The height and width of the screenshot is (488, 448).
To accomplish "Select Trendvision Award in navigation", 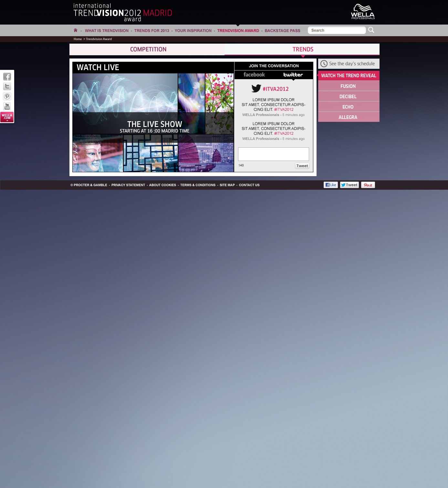I will pos(238,31).
